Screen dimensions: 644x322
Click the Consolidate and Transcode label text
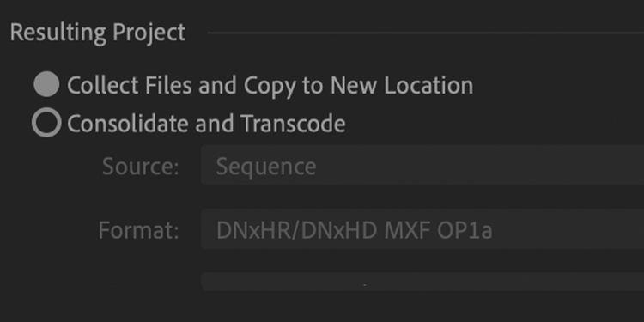coord(206,123)
